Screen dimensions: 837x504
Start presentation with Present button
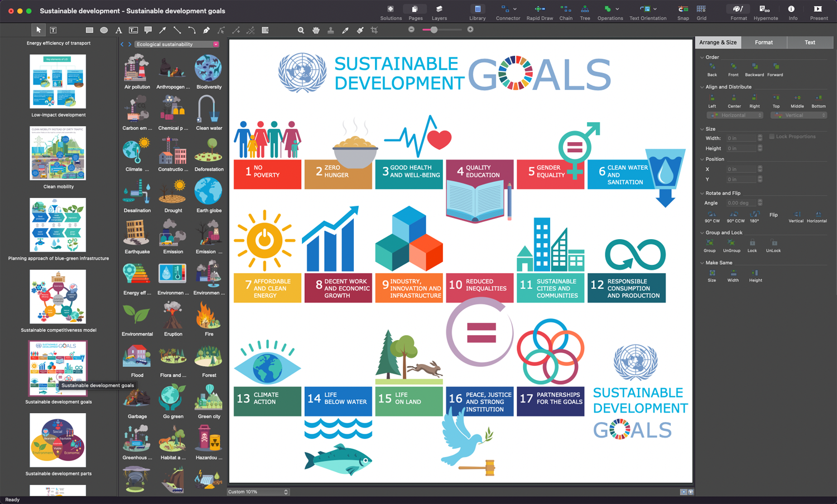[x=819, y=12]
